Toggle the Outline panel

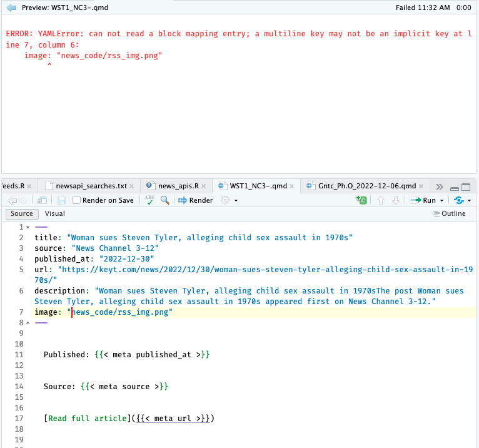point(449,214)
